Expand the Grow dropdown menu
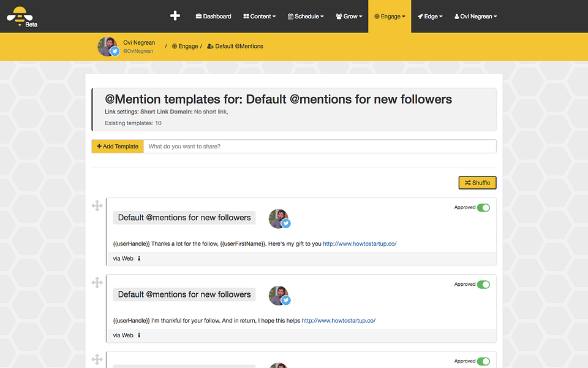 tap(349, 16)
